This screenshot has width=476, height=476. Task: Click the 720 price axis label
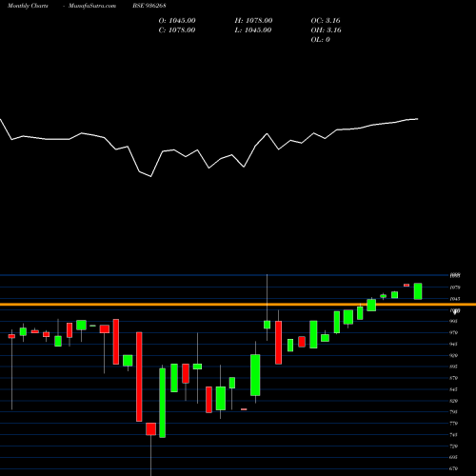(x=454, y=446)
